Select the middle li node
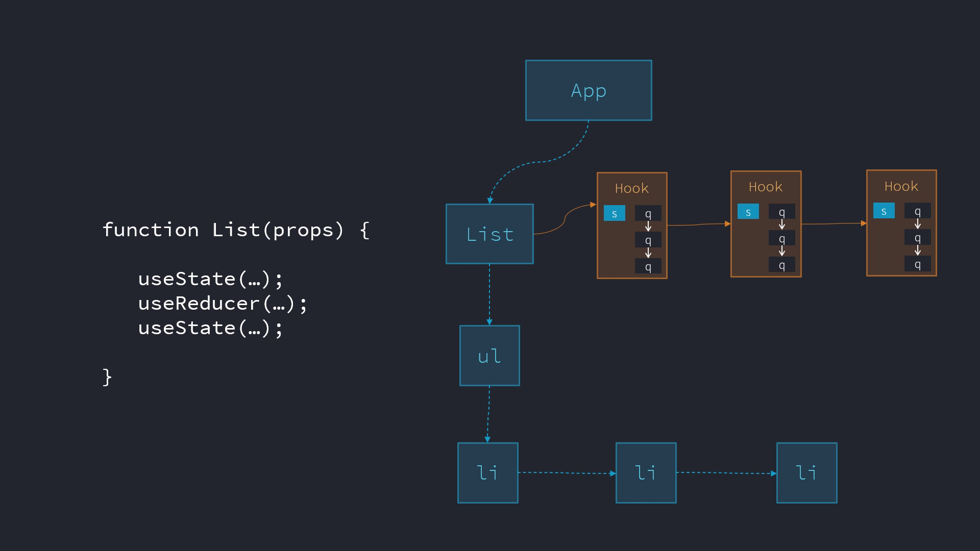980x551 pixels. (646, 473)
